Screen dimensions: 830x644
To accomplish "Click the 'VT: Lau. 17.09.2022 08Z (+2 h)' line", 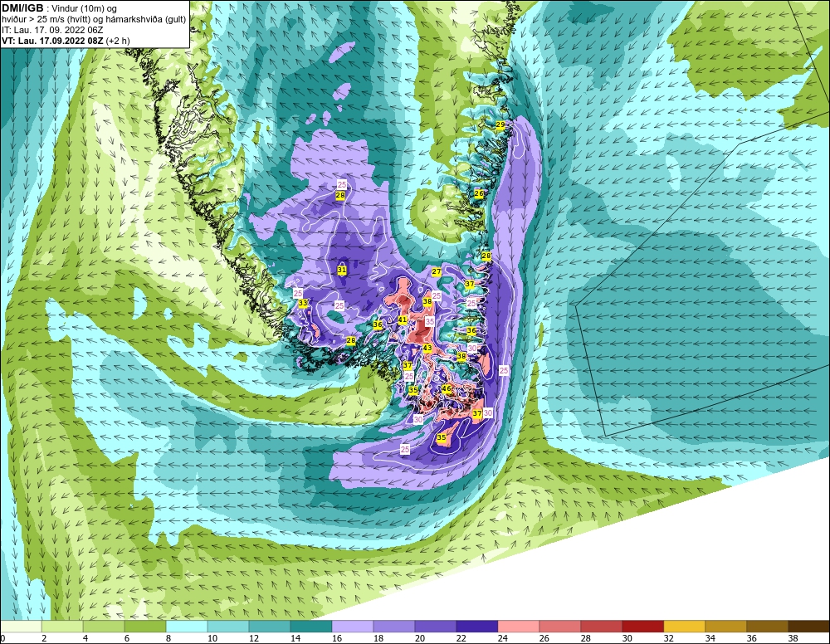I will (x=66, y=41).
